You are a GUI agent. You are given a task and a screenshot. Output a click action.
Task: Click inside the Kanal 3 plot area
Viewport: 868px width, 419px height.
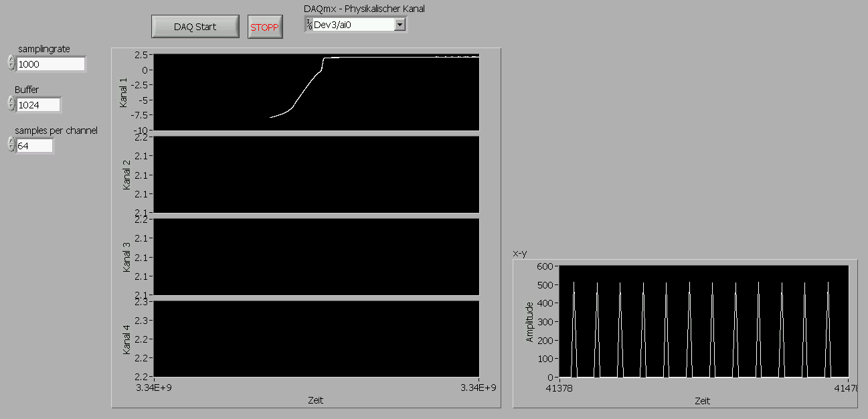[x=316, y=257]
